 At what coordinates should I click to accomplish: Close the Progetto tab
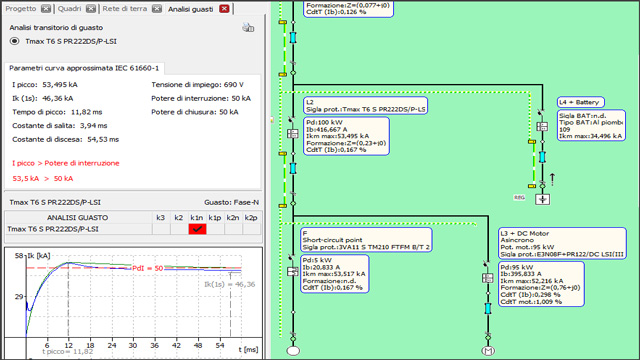coord(46,9)
